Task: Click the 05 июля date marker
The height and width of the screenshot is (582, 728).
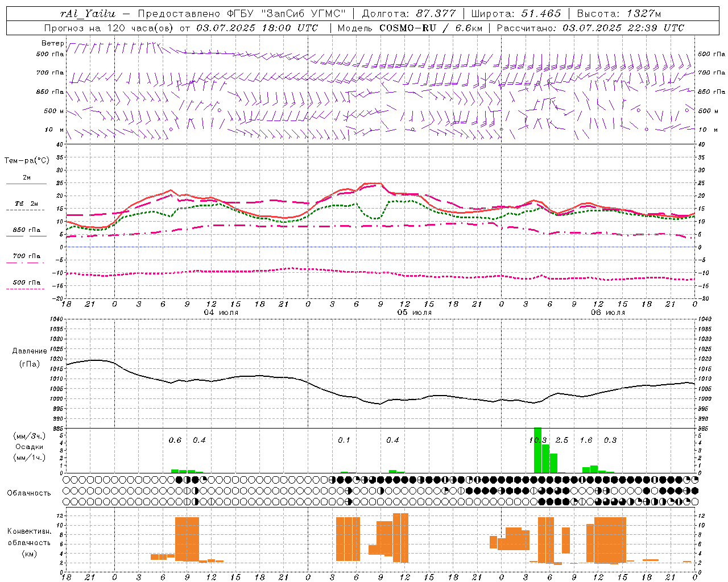Action: point(414,313)
